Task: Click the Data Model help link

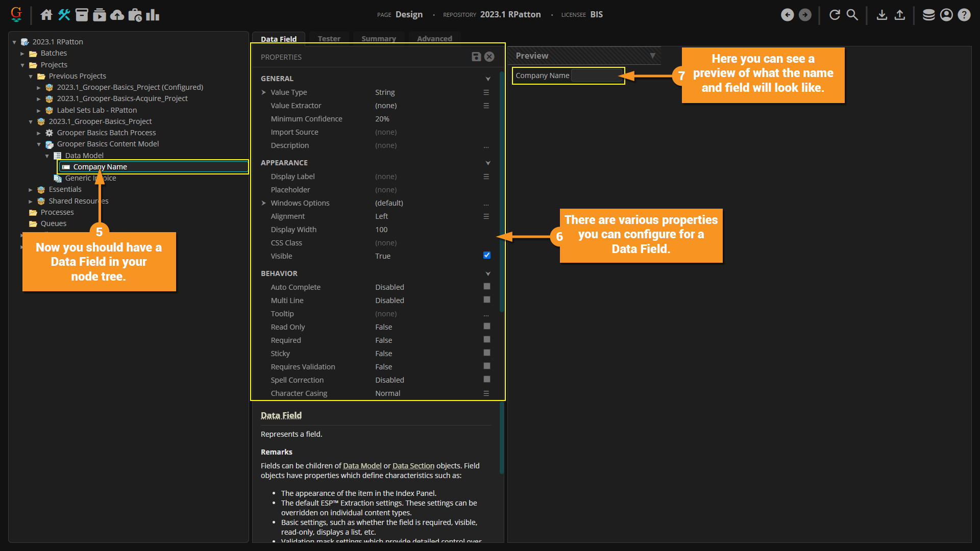Action: point(362,466)
